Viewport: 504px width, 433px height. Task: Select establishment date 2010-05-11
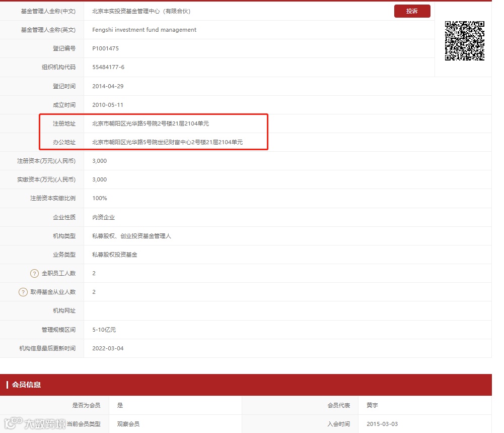click(x=108, y=105)
